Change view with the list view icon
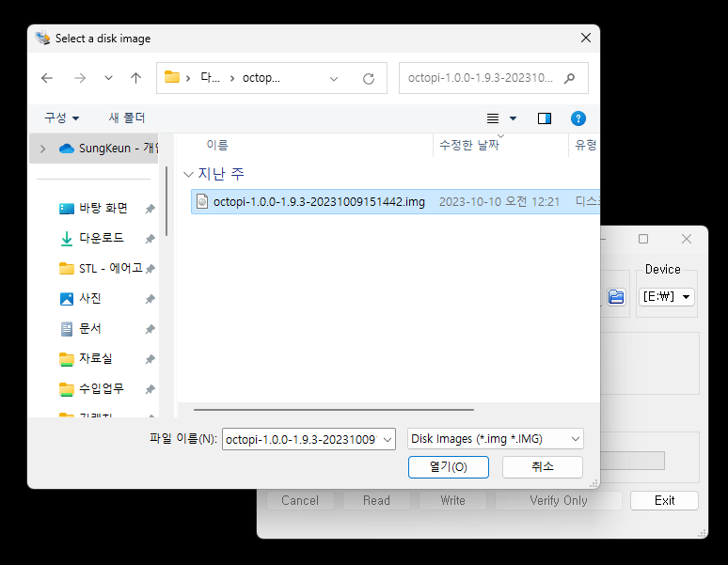Image resolution: width=728 pixels, height=565 pixels. point(493,118)
